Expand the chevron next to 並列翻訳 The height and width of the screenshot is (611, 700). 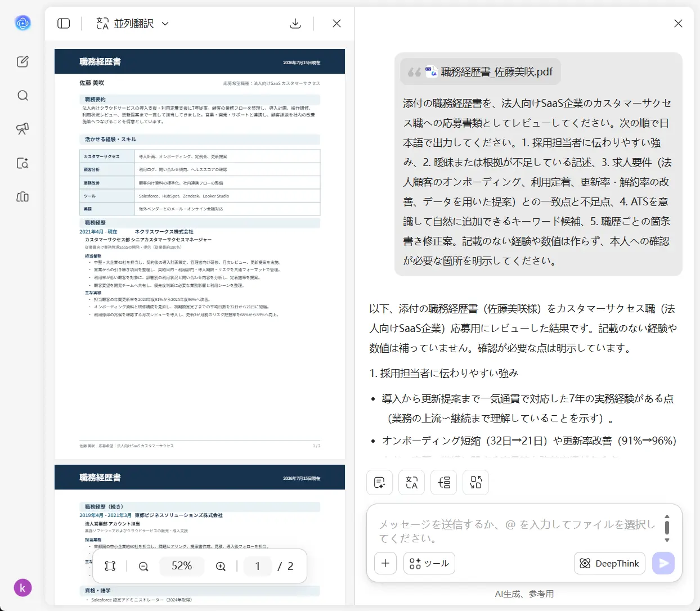coord(165,24)
